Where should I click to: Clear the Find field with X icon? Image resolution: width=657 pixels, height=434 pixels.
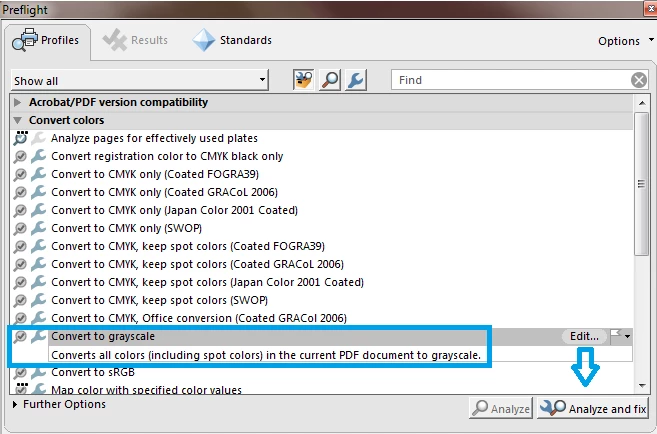pyautogui.click(x=639, y=80)
